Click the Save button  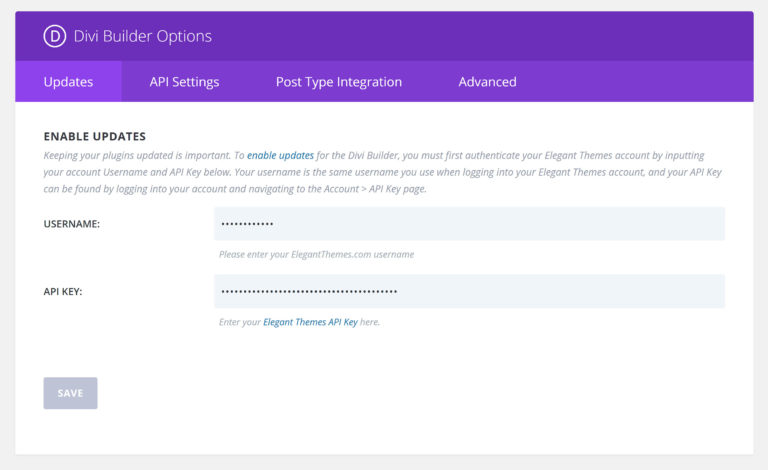point(71,393)
